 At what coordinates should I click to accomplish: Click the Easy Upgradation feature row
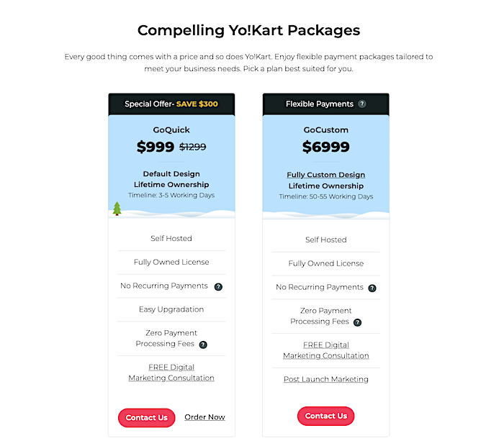click(x=171, y=309)
